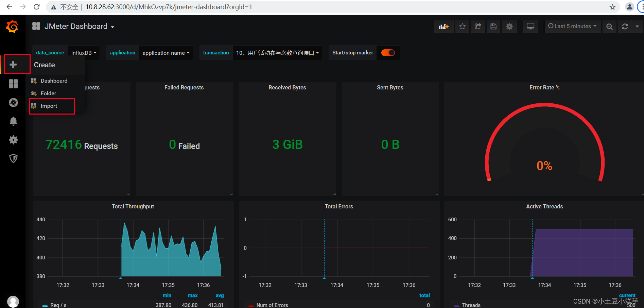Save the dashboard
This screenshot has width=644, height=308.
494,27
